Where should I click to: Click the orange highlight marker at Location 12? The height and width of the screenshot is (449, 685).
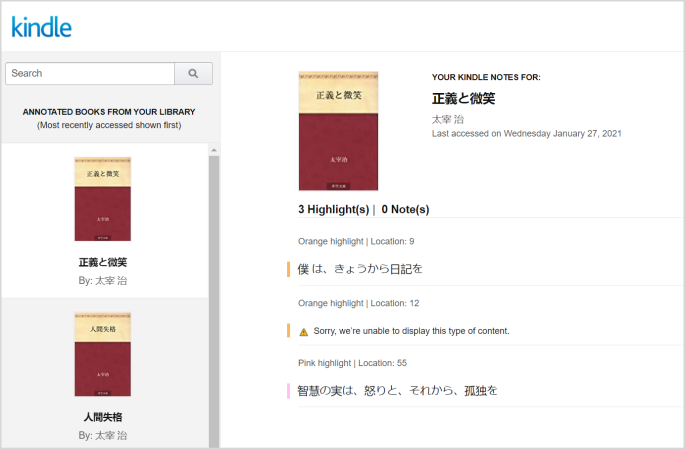coord(288,331)
